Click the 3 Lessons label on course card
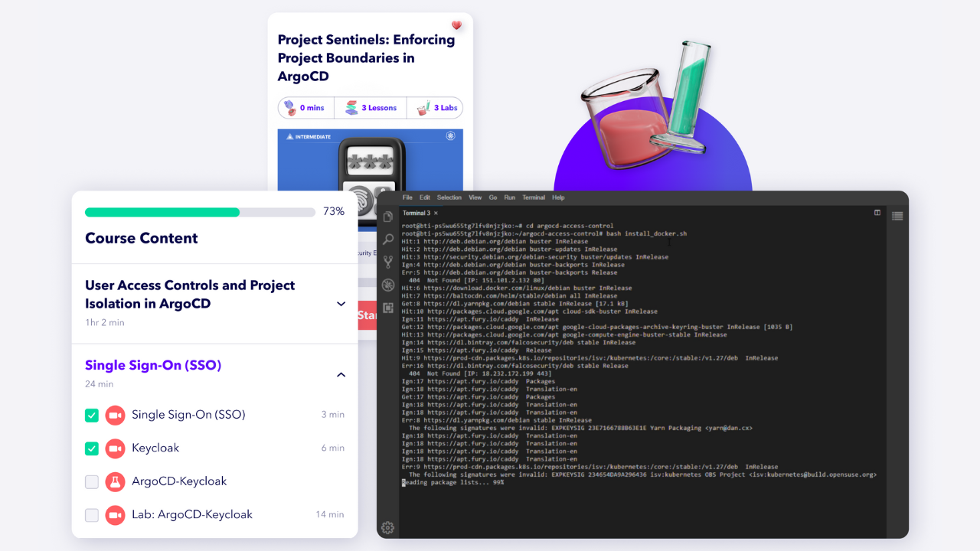This screenshot has height=551, width=980. (379, 108)
